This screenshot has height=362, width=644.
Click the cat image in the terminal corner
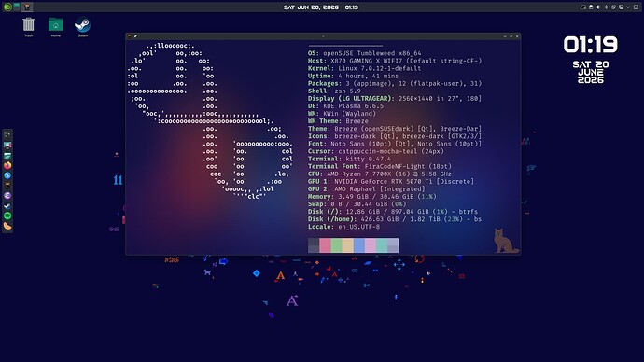tap(506, 241)
